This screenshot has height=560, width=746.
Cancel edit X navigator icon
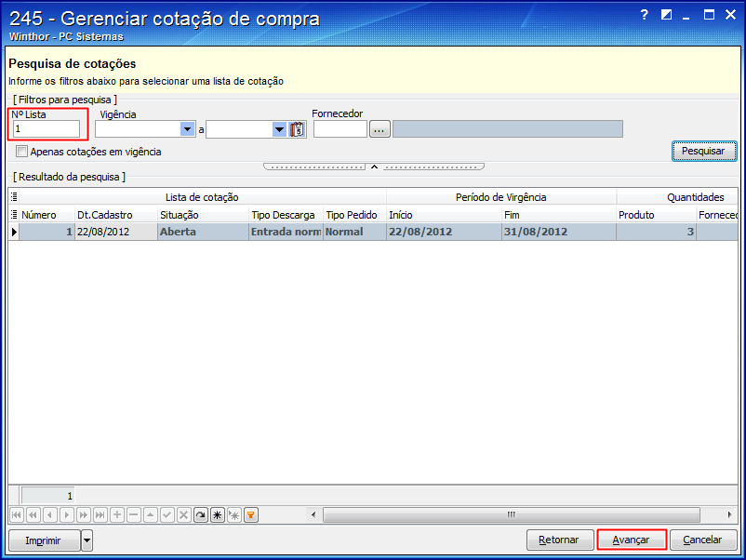pyautogui.click(x=183, y=514)
